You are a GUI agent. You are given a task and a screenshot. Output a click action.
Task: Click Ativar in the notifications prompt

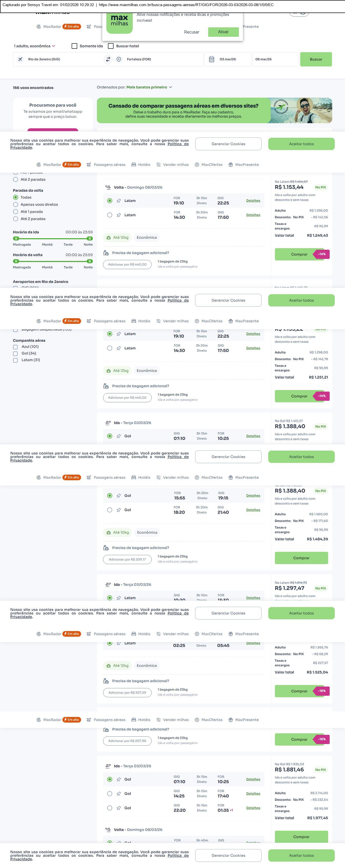point(223,32)
